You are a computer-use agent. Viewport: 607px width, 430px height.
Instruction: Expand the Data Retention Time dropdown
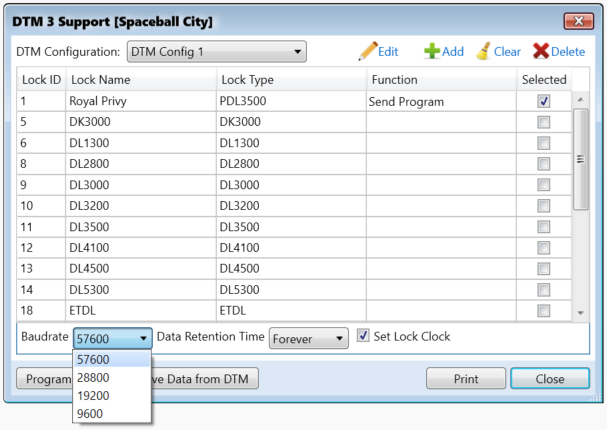(340, 339)
